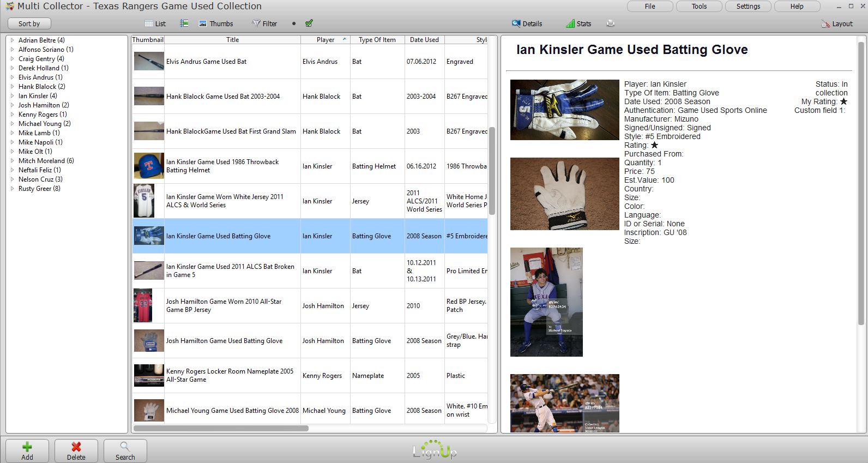Open the blue batting glove photo in details
The image size is (868, 463).
point(564,110)
